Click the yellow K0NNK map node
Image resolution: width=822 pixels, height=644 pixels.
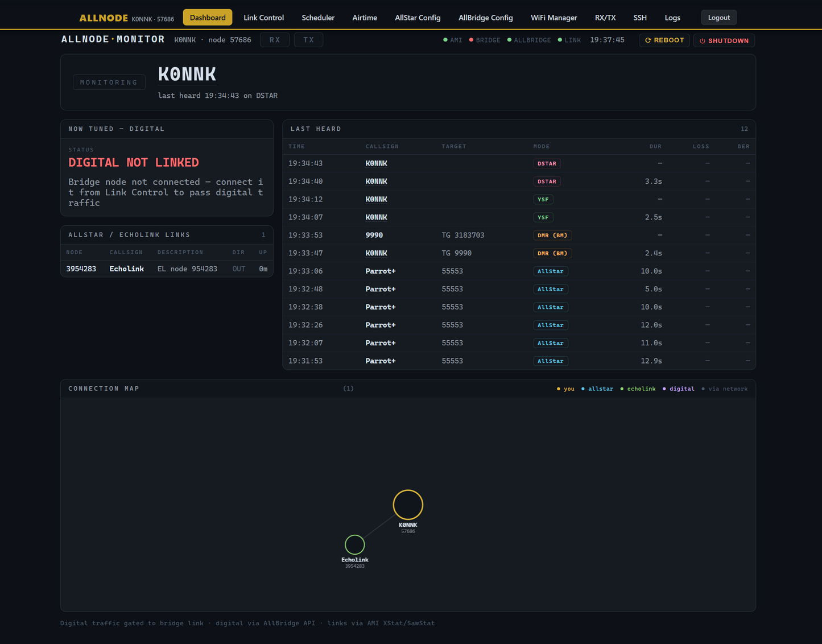408,505
